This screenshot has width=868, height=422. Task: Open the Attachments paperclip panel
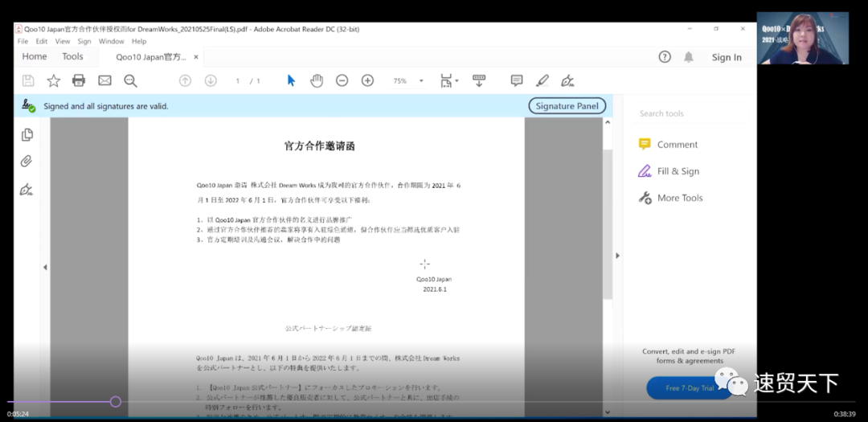tap(26, 161)
